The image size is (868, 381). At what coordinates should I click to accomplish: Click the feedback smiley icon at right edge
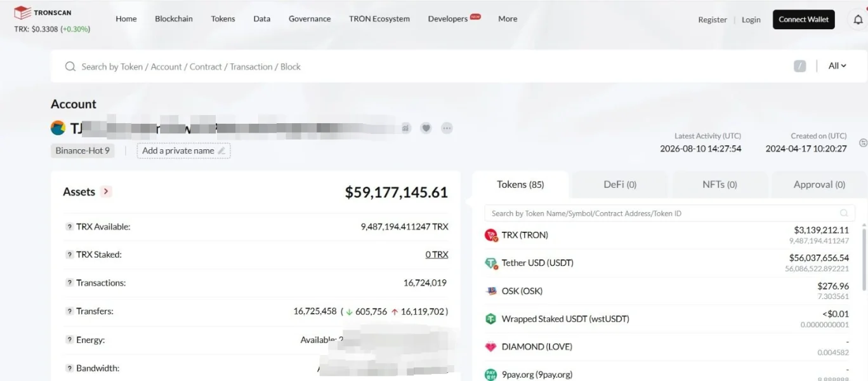863,143
